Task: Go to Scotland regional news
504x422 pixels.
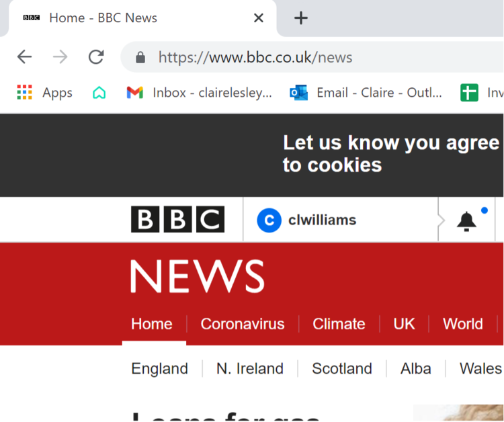Action: [x=342, y=368]
